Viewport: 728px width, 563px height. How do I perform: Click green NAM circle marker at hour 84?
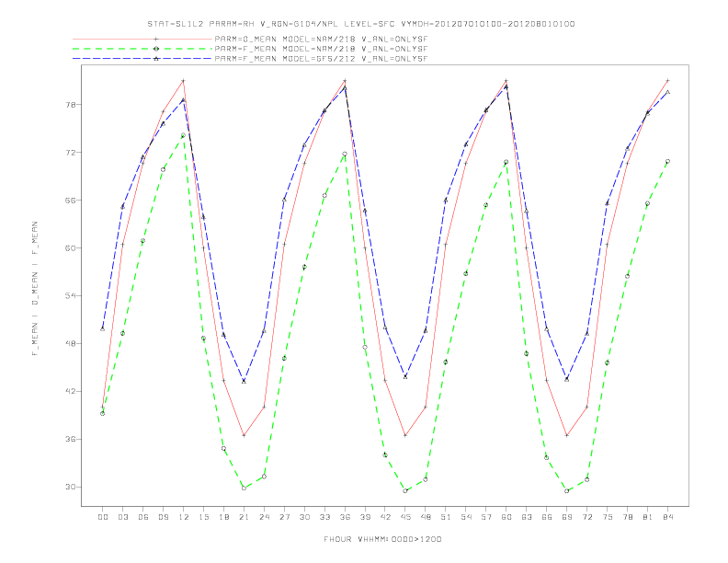point(667,161)
